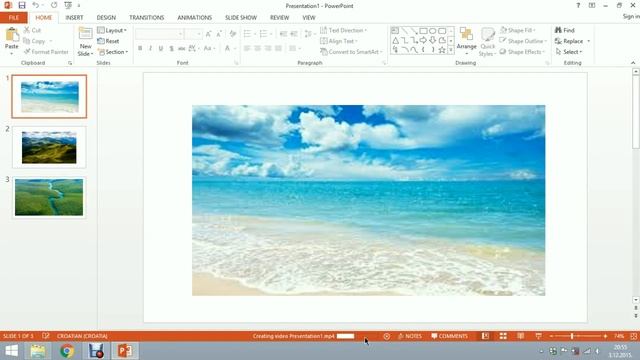Click the Redo icon in title bar
This screenshot has height=360, width=640.
pos(54,5)
